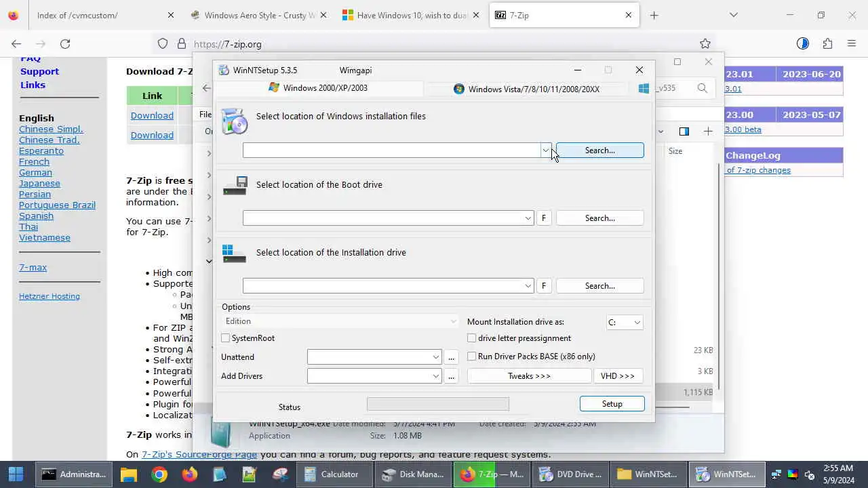Open taskbar clock showing 2:55 AM
The height and width of the screenshot is (488, 868).
[x=838, y=474]
